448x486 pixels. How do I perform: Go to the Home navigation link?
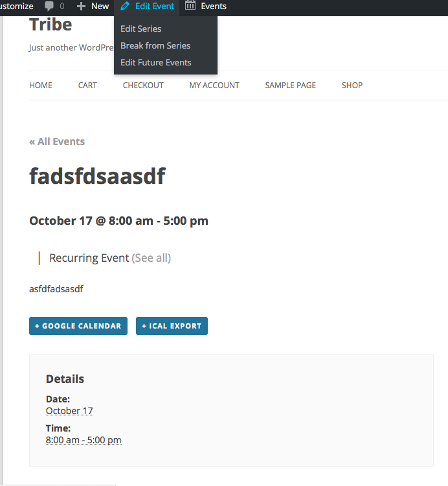tap(41, 85)
